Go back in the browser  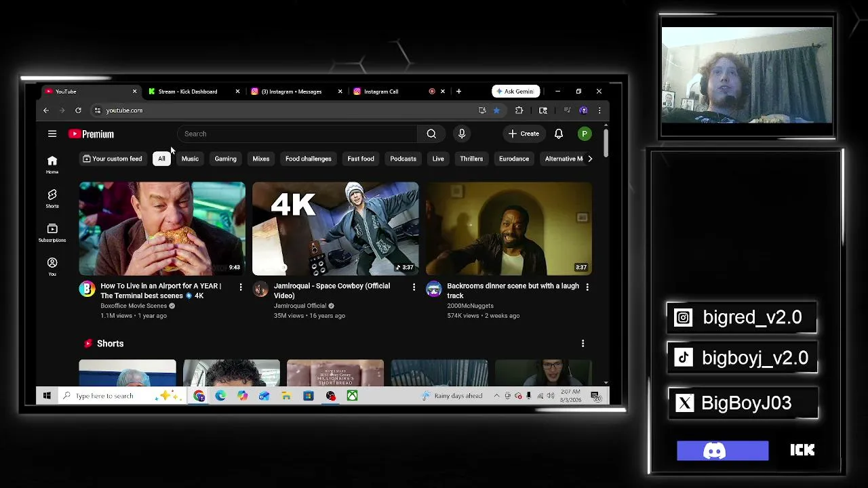point(46,110)
